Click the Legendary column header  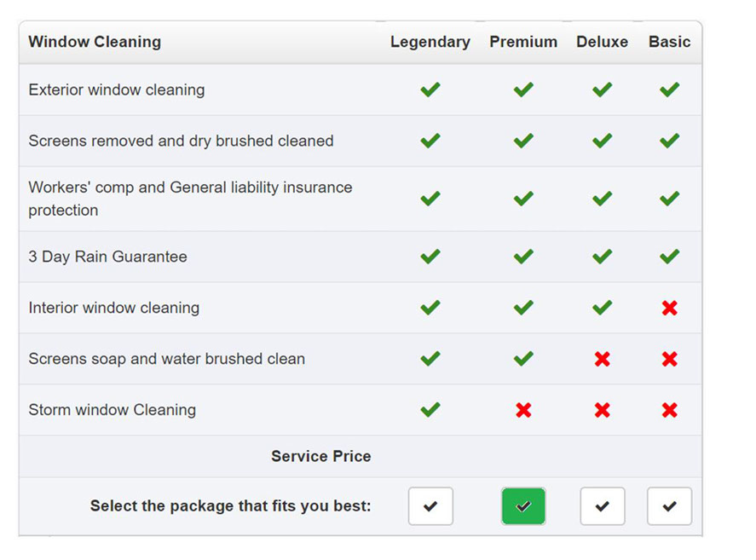[430, 42]
